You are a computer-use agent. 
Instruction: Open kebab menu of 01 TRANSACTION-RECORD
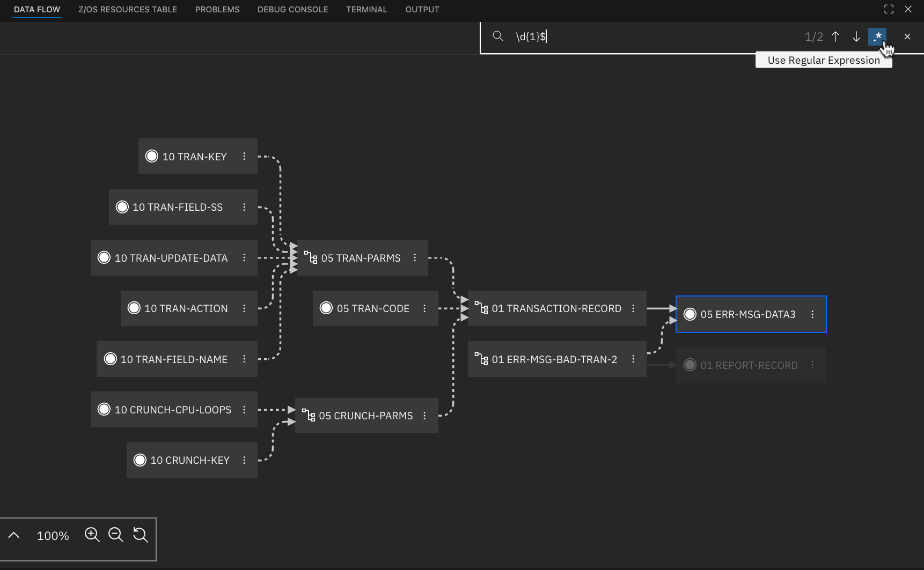(633, 308)
